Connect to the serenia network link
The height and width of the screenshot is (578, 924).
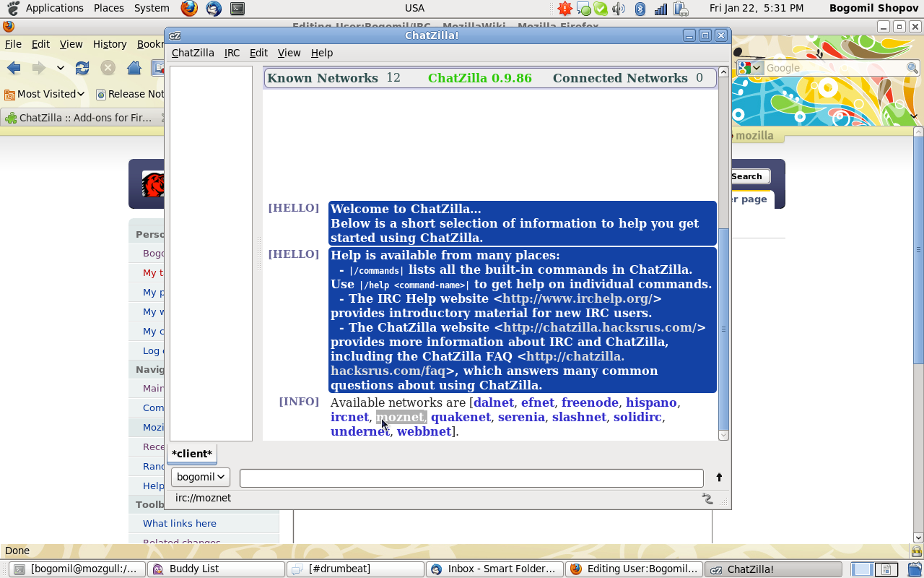[521, 417]
